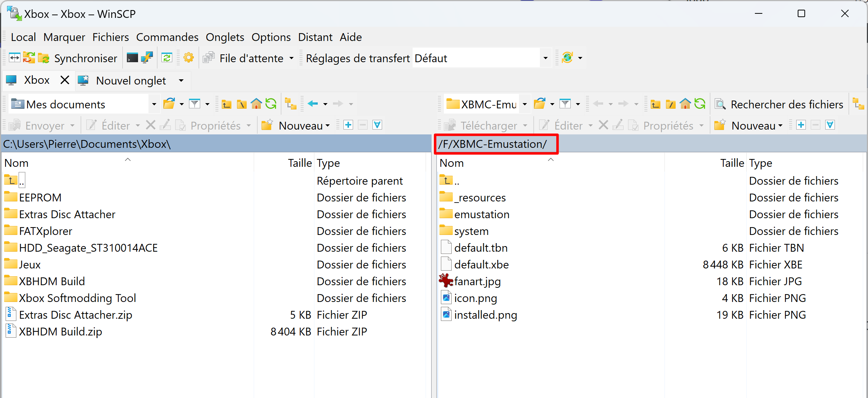This screenshot has width=868, height=398.
Task: Open the Distant menu
Action: (x=315, y=37)
